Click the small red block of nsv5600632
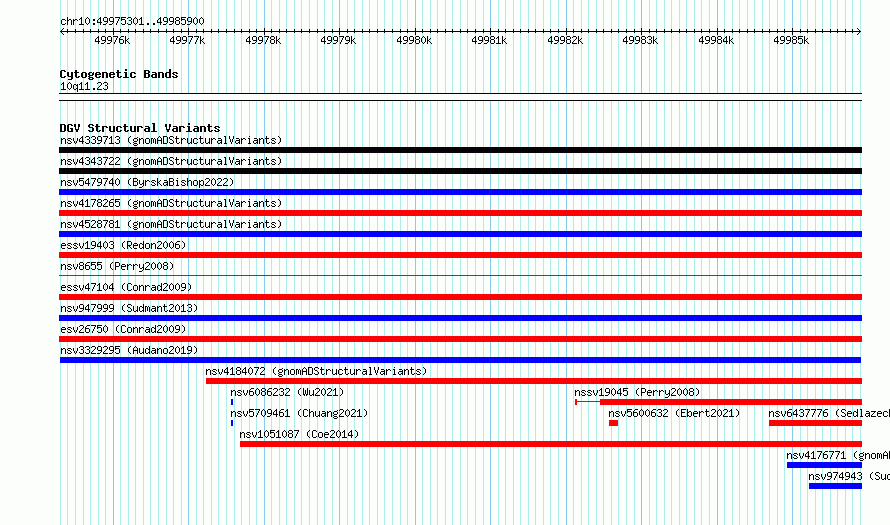The width and height of the screenshot is (890, 525). pyautogui.click(x=614, y=423)
